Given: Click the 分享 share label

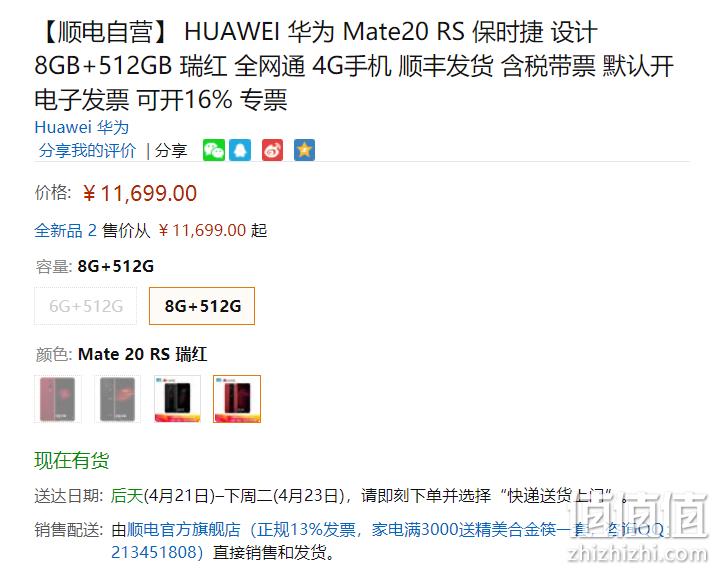Looking at the screenshot, I should (171, 150).
